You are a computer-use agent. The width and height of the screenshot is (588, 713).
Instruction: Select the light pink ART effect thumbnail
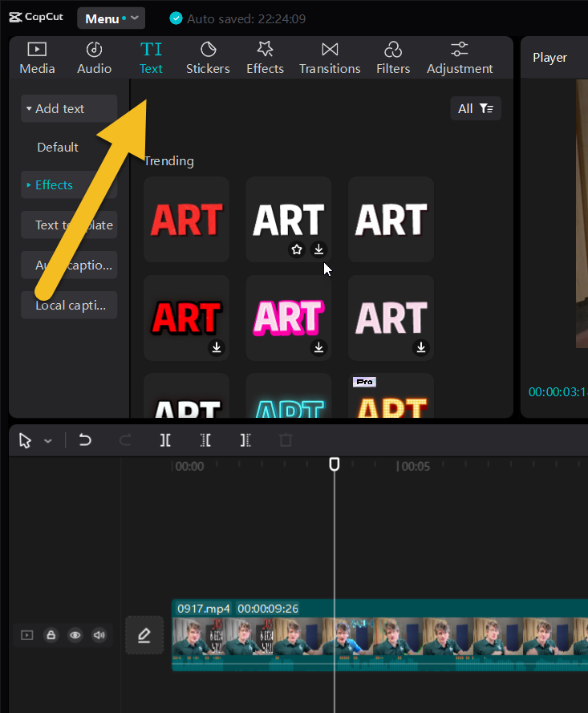click(x=391, y=318)
